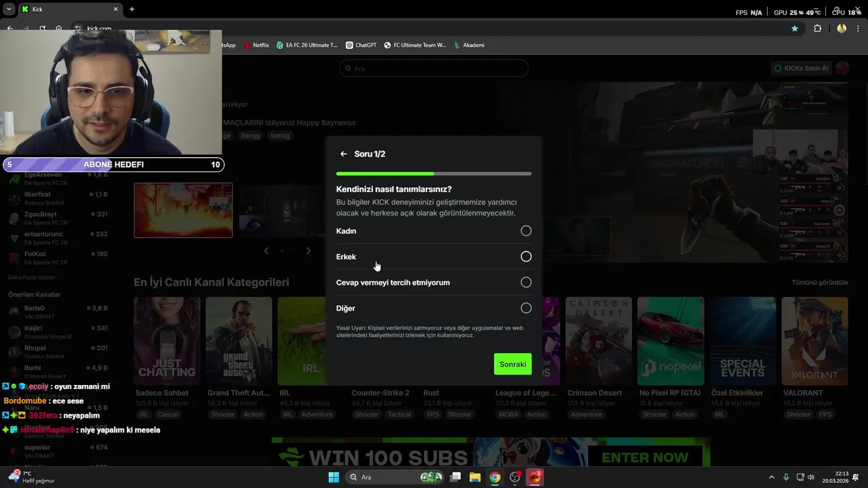
Task: Select the Diğer radio button
Action: coord(526,308)
